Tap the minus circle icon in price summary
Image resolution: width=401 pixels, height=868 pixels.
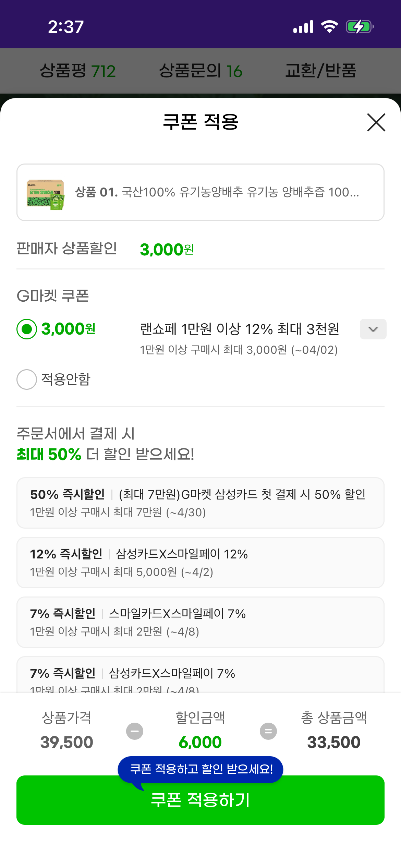(x=135, y=731)
